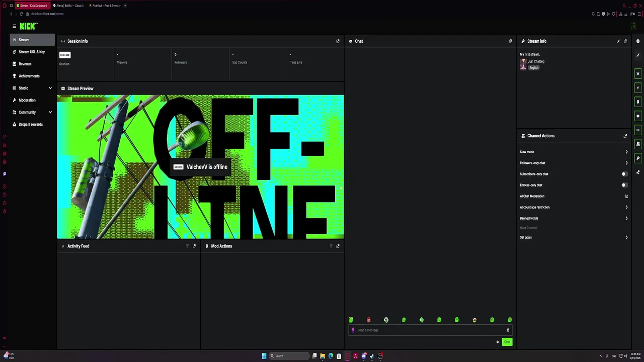This screenshot has width=644, height=362.
Task: Toggle the chat bubble widget in right rail
Action: tap(638, 116)
